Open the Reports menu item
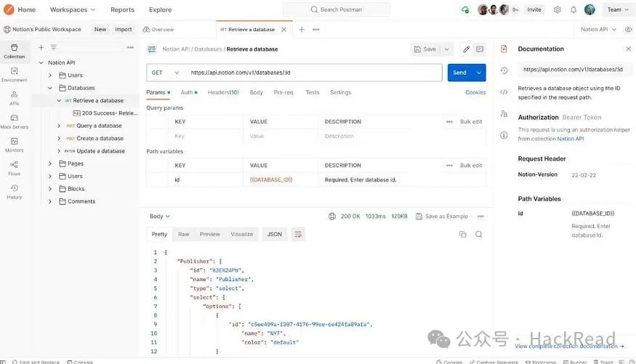Screen dimensions: 636x364 click(x=123, y=9)
